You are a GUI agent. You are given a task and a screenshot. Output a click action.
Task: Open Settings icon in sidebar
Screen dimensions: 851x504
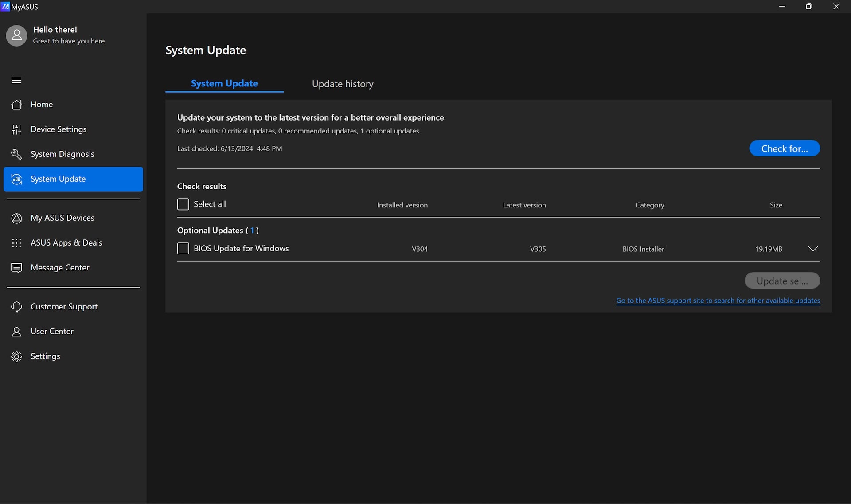(16, 356)
